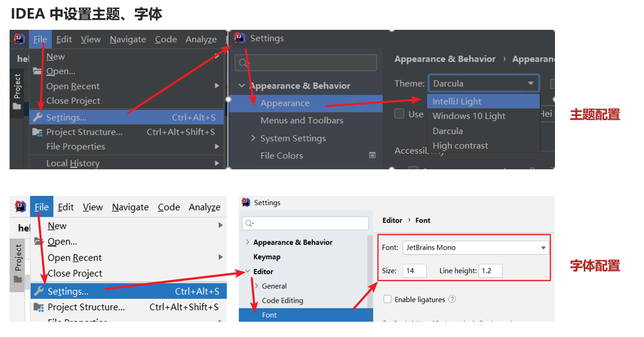Click the dark-theme Project Structure icon
This screenshot has height=337, width=644.
point(37,132)
